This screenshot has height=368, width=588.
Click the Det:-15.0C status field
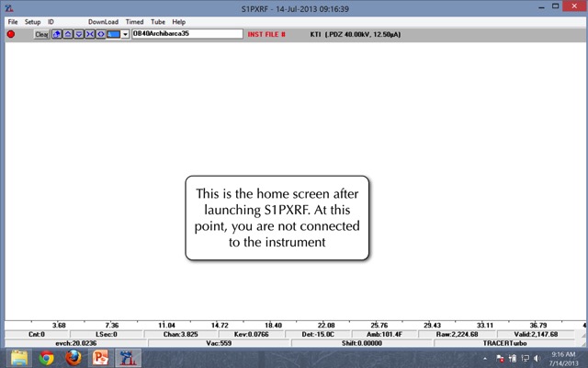click(x=318, y=334)
